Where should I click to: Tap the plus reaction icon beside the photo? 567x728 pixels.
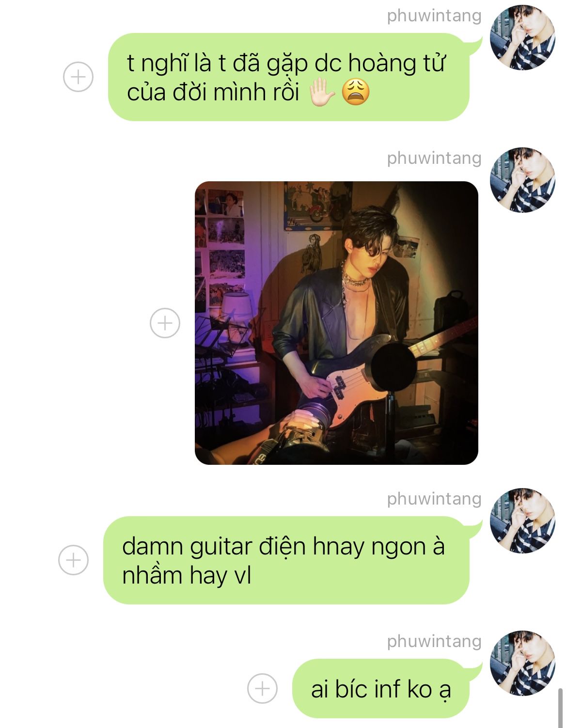165,323
